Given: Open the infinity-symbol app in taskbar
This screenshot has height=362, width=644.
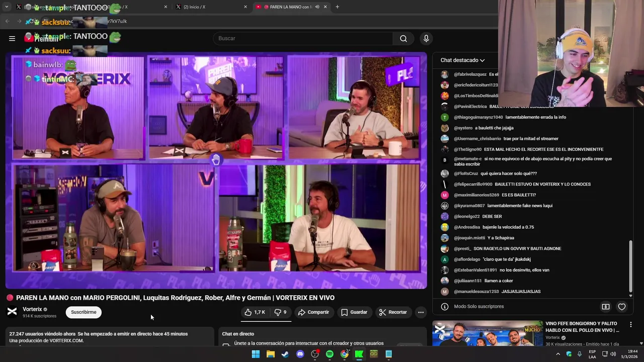Looking at the screenshot, I should coord(374,354).
